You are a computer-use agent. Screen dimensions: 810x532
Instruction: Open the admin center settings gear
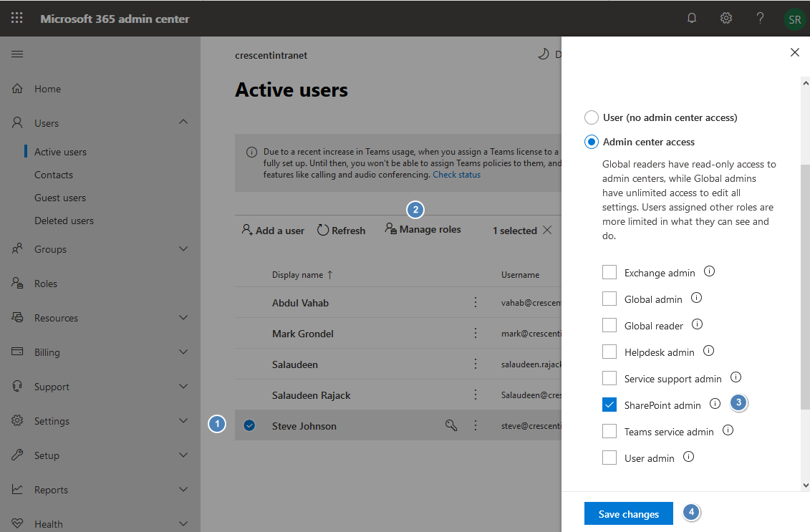click(x=726, y=18)
